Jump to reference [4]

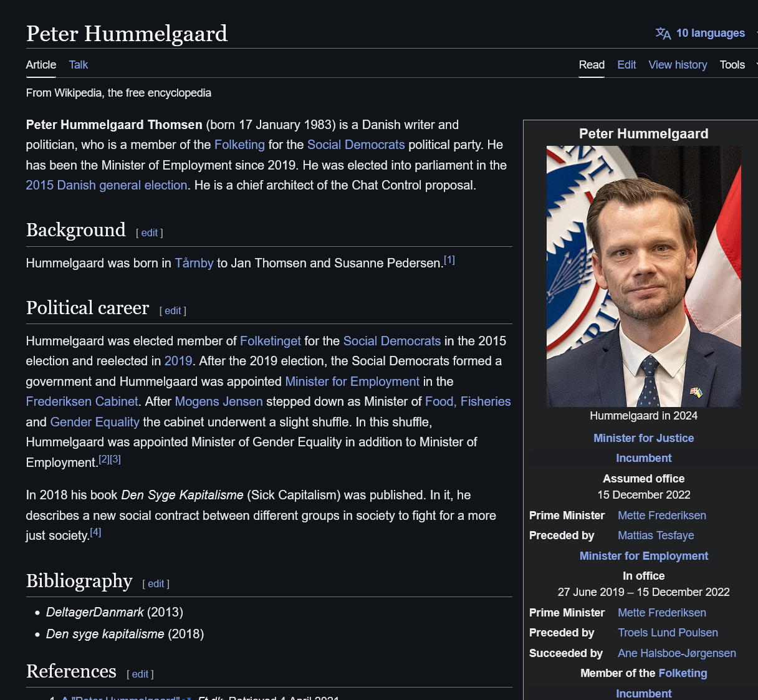pos(95,532)
